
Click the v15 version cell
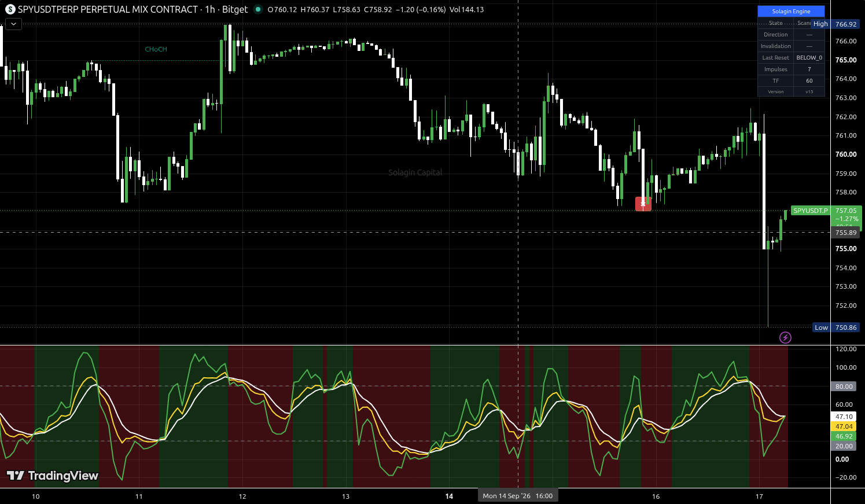[x=809, y=91]
